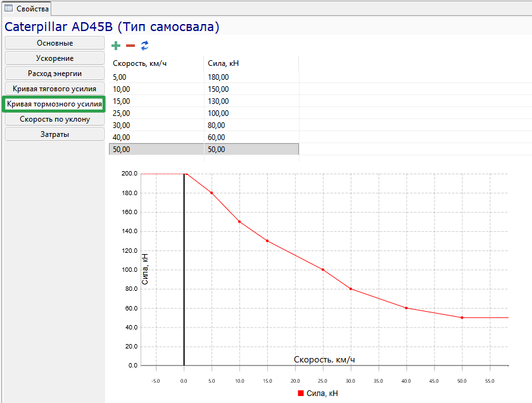The width and height of the screenshot is (532, 403).
Task: Select the force cell 60,00
Action: [251, 138]
